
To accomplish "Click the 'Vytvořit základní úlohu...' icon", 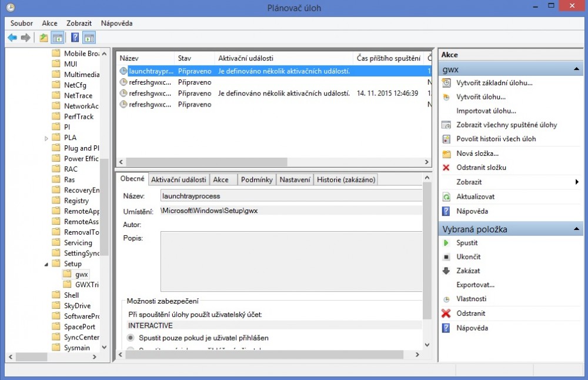I will point(446,83).
